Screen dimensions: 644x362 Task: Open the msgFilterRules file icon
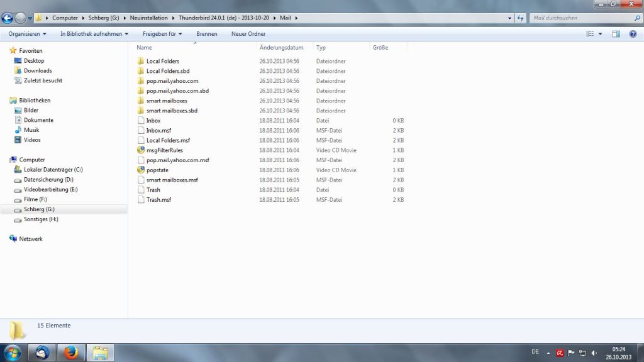[x=141, y=150]
